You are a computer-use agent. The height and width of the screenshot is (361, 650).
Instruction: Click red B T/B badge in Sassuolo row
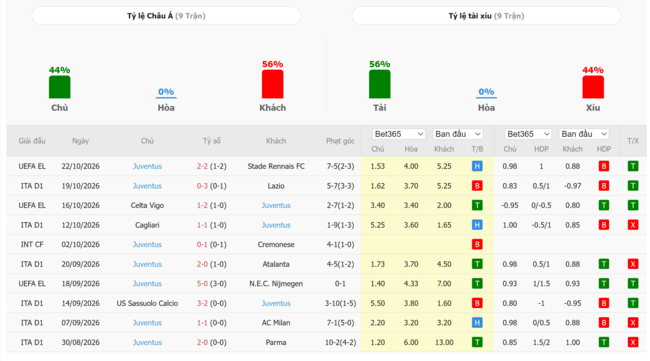pyautogui.click(x=477, y=303)
